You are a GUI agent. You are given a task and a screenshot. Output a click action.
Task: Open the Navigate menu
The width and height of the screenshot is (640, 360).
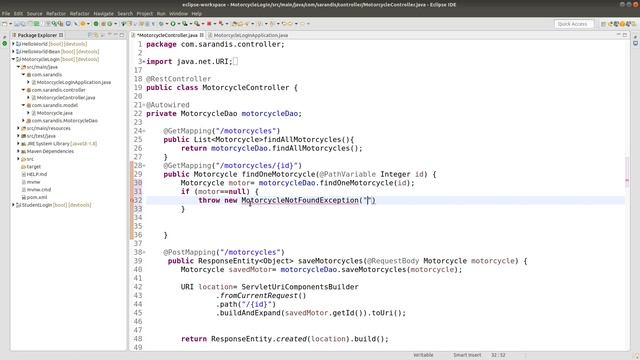click(x=103, y=13)
